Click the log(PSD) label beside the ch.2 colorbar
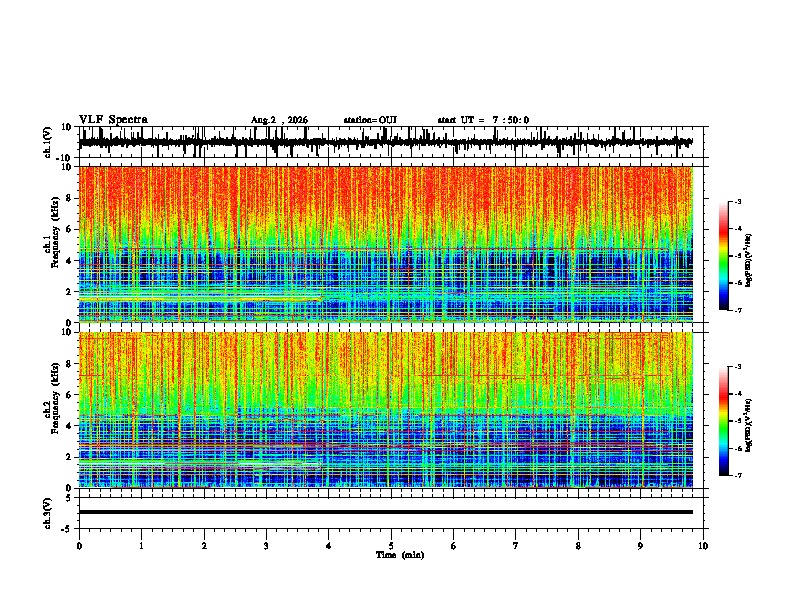Viewport: 792px width, 612px height. point(749,425)
